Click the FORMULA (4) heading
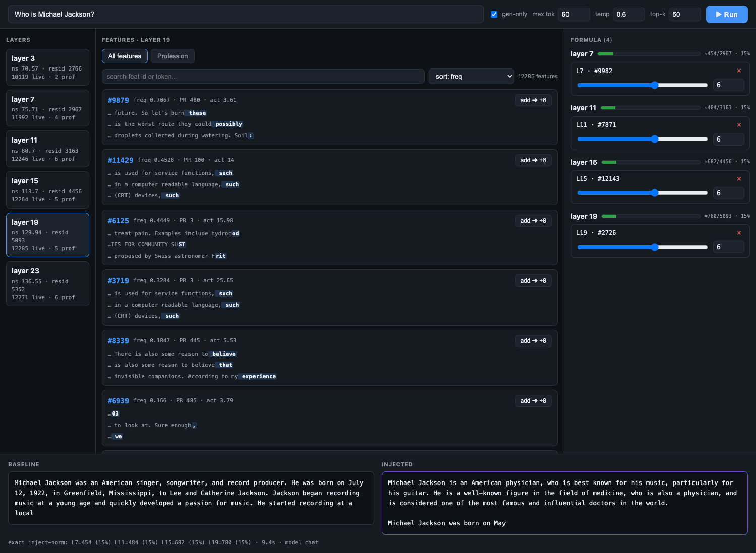756x553 pixels. [591, 40]
